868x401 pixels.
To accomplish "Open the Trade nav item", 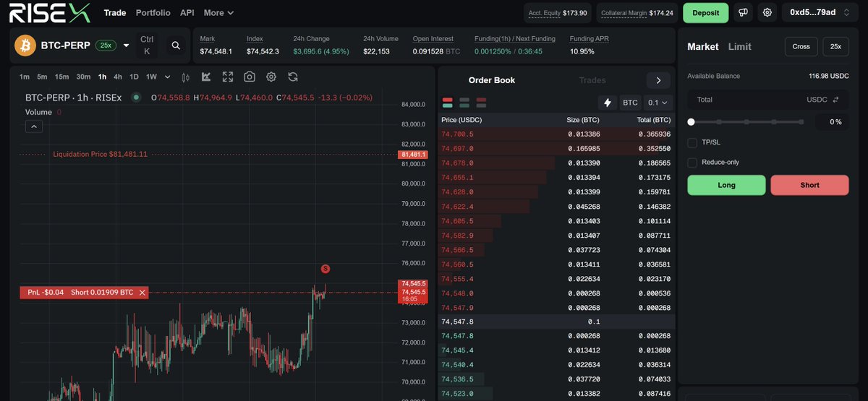I will pos(115,13).
